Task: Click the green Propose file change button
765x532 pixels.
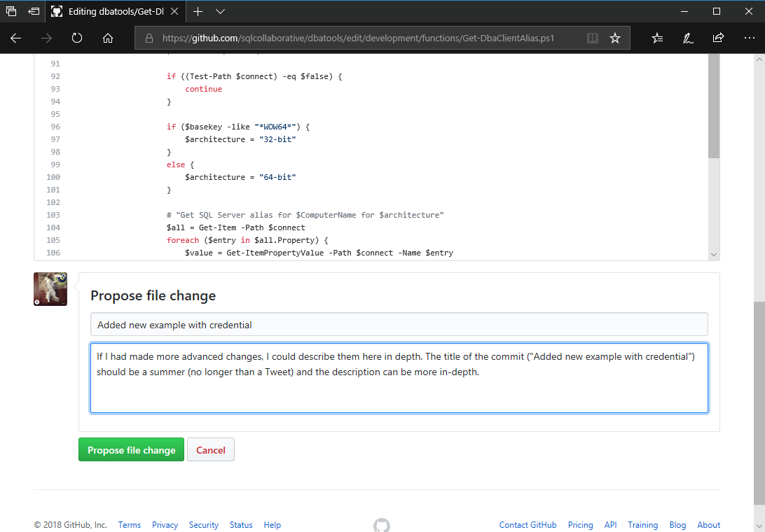Action: (x=131, y=450)
